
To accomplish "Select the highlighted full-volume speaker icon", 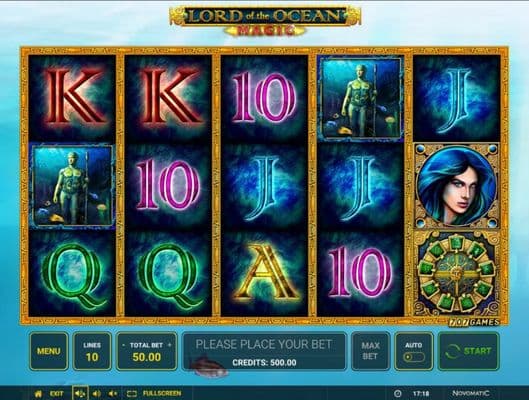I will (x=80, y=393).
